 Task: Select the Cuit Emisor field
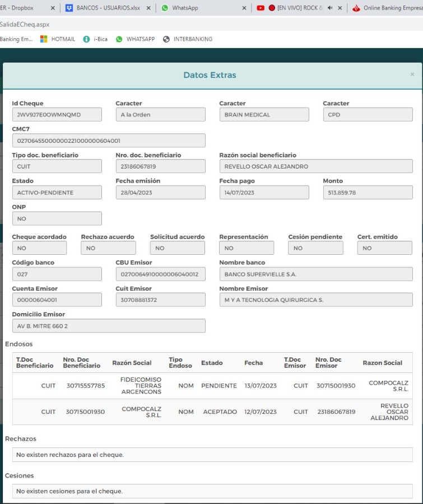(x=160, y=300)
